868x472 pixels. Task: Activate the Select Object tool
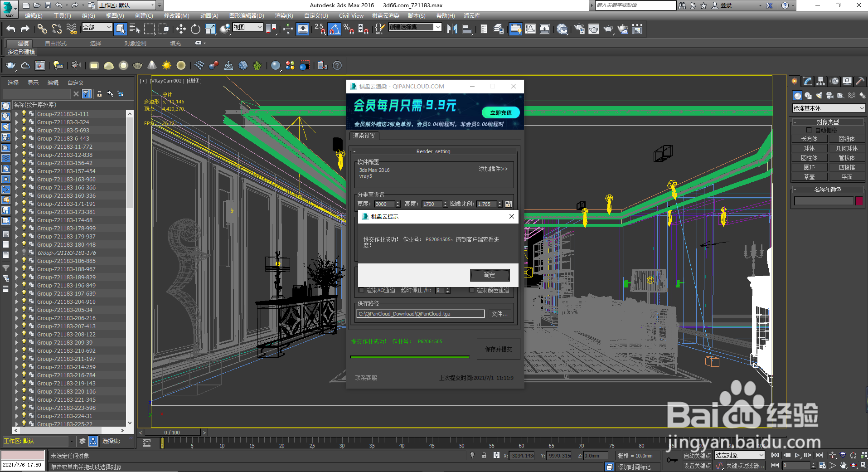[x=121, y=29]
